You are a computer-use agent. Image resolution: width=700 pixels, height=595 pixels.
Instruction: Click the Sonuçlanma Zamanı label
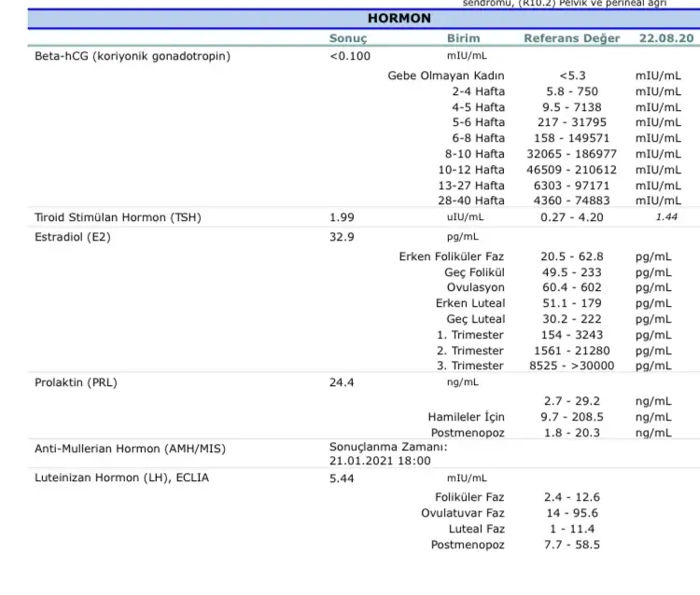[x=388, y=447]
